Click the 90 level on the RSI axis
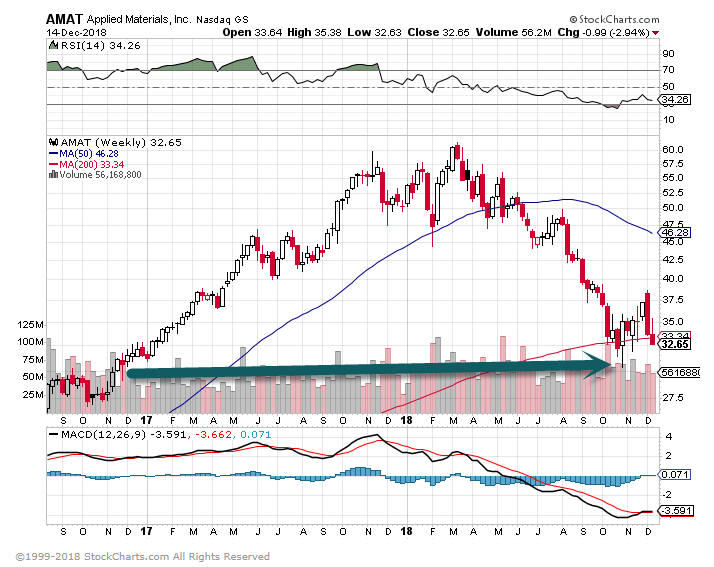The height and width of the screenshot is (567, 714). [668, 54]
